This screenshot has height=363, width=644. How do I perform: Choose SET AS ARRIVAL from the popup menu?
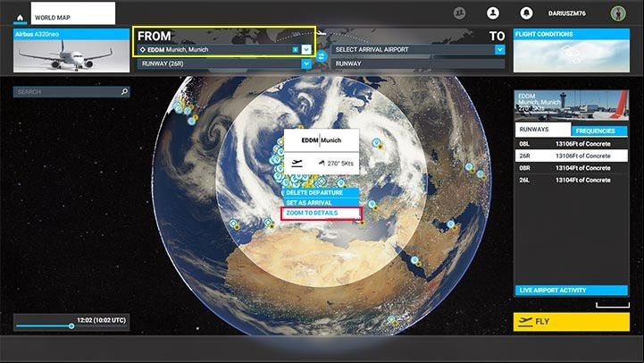(322, 202)
